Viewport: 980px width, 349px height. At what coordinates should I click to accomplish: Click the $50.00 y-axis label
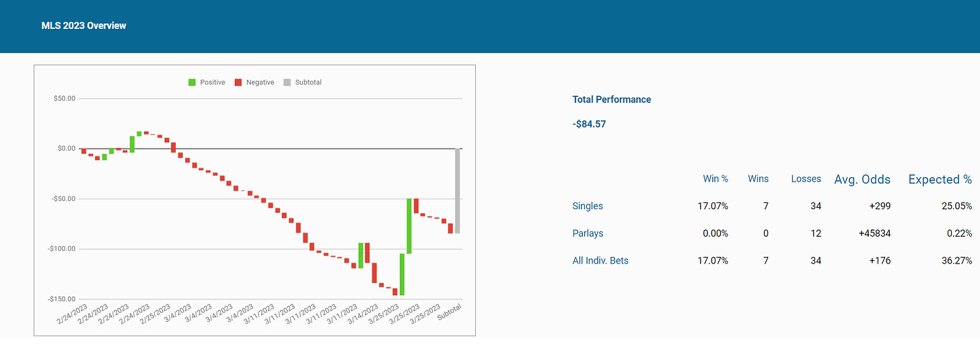click(x=65, y=99)
